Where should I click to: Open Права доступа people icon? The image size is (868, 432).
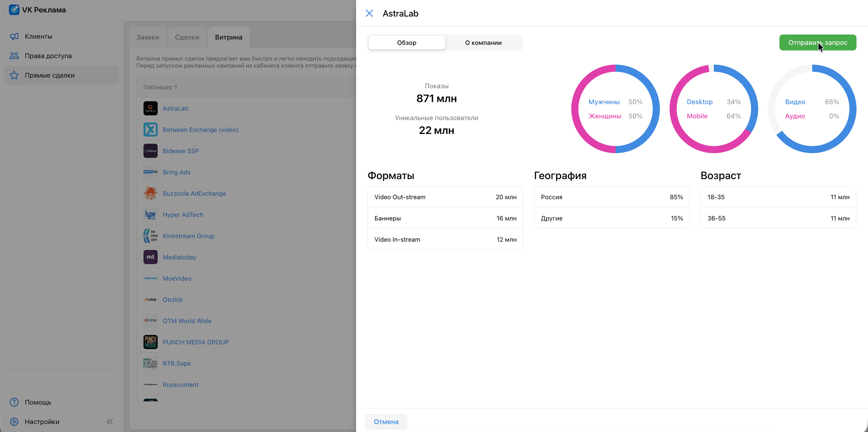pyautogui.click(x=14, y=56)
